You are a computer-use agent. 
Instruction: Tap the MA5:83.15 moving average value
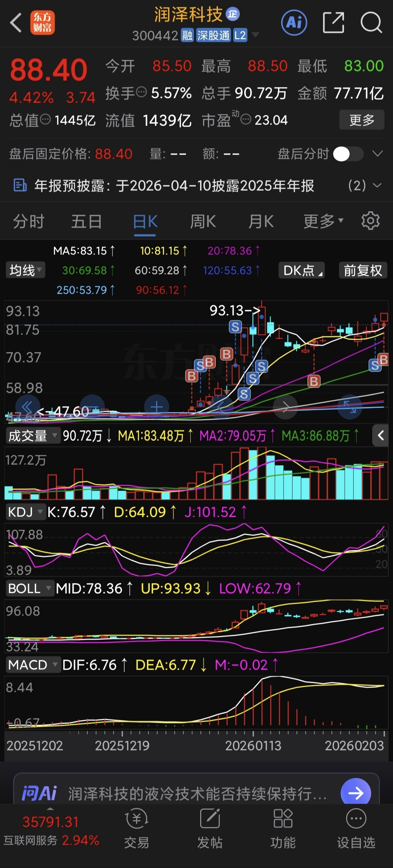(x=84, y=251)
